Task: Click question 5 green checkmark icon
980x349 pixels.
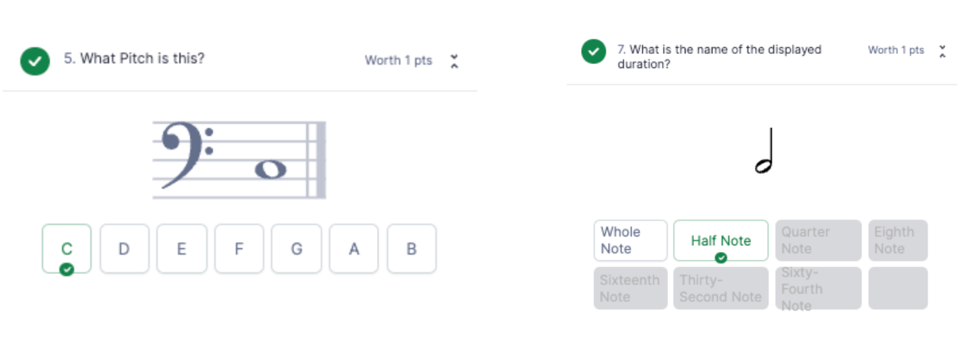Action: click(35, 61)
